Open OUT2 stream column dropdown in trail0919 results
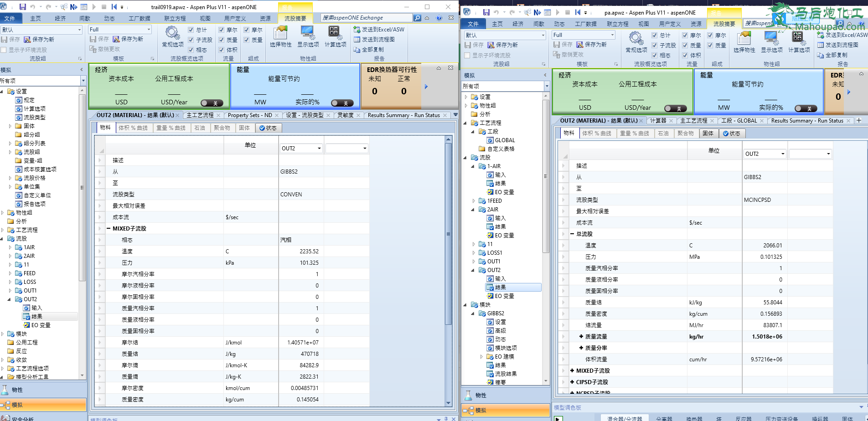The image size is (868, 421). [x=319, y=148]
